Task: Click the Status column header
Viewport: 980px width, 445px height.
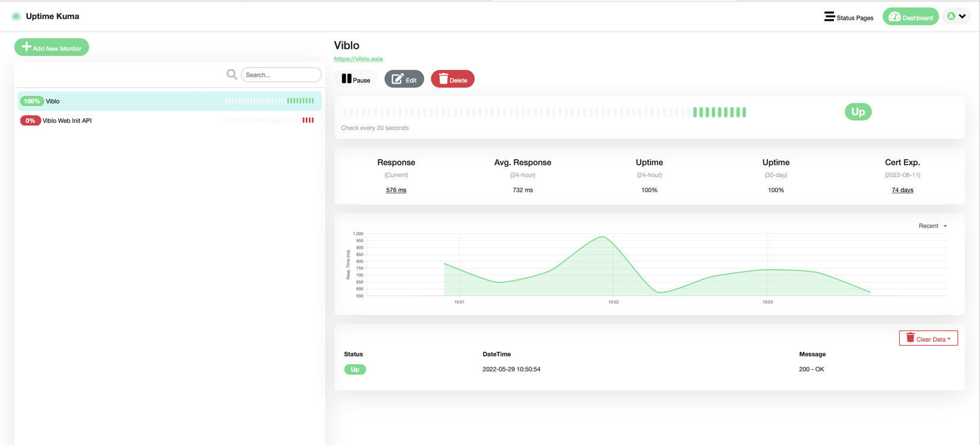Action: coord(353,354)
